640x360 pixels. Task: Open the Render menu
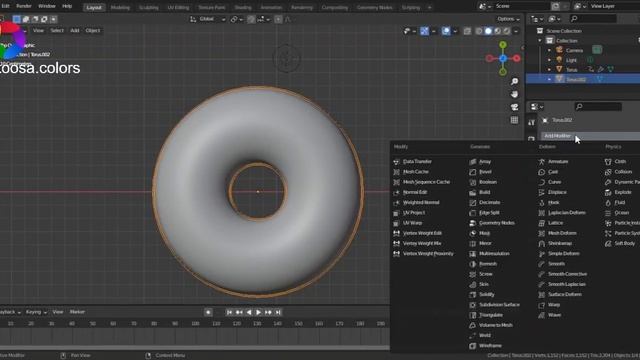tap(24, 6)
